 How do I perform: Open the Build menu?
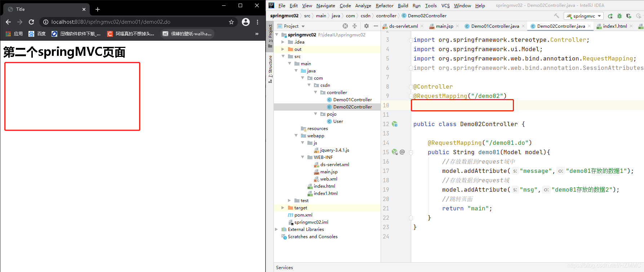403,5
